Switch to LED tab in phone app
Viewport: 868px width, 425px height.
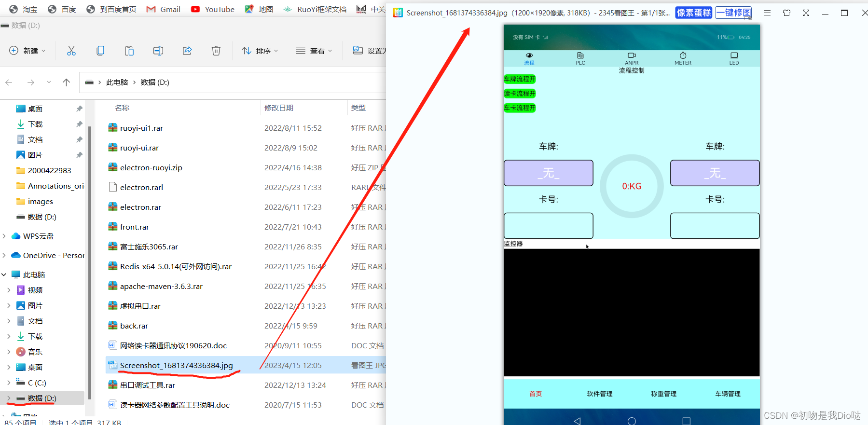tap(734, 59)
